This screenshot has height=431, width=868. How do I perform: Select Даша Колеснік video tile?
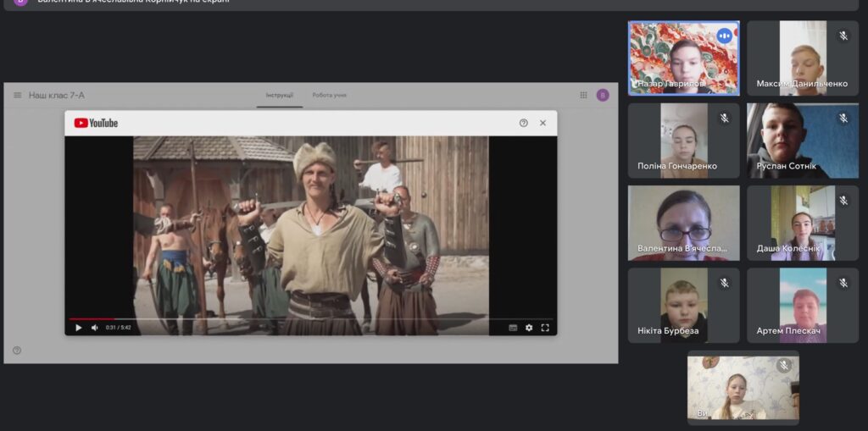[803, 223]
